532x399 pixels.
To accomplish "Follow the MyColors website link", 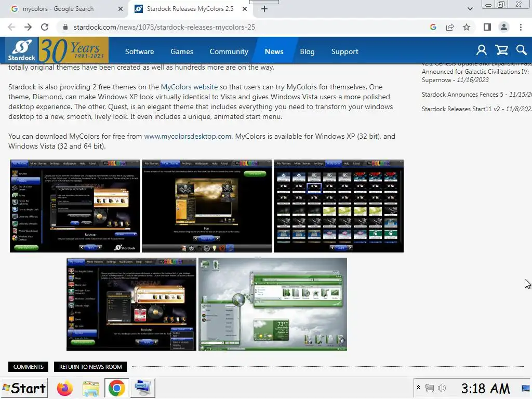I will (x=189, y=87).
